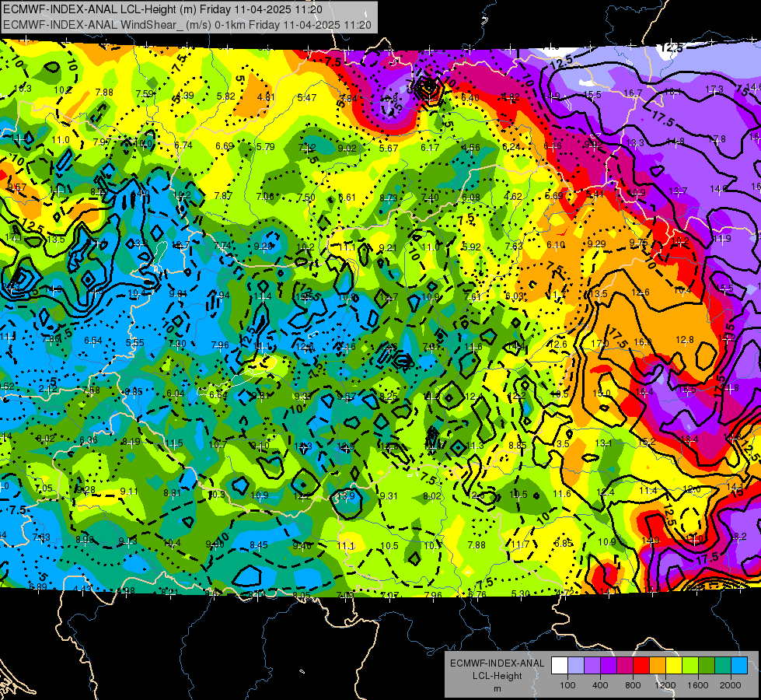761x700 pixels.
Task: Click the yellow swatch in the legend
Action: (x=674, y=666)
